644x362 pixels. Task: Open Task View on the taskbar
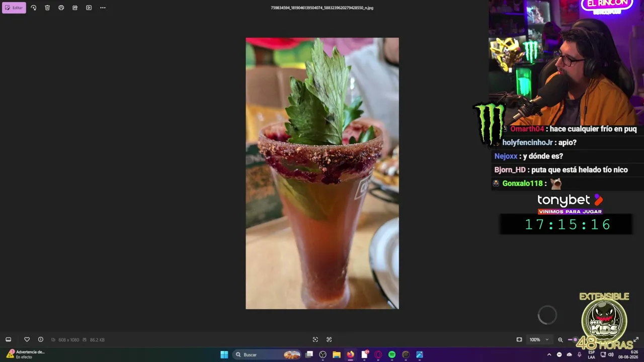click(x=309, y=354)
